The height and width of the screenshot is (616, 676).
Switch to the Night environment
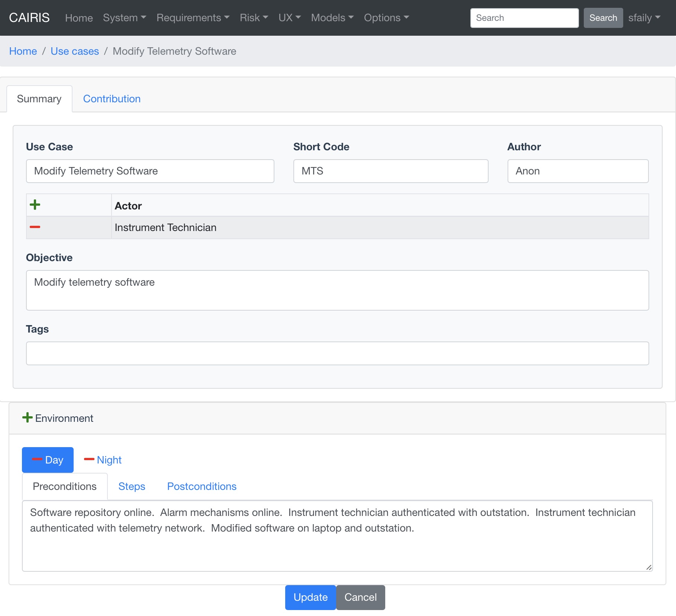(109, 460)
